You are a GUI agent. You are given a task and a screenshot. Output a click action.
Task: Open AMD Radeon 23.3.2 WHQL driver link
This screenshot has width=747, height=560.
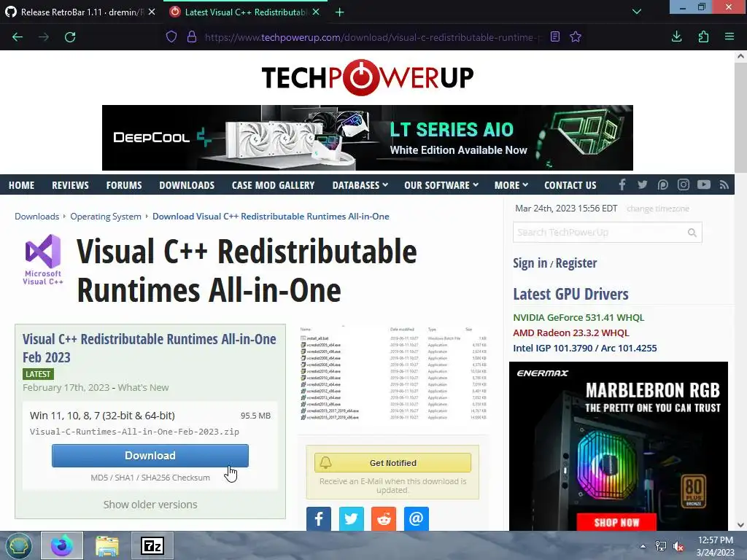570,332
